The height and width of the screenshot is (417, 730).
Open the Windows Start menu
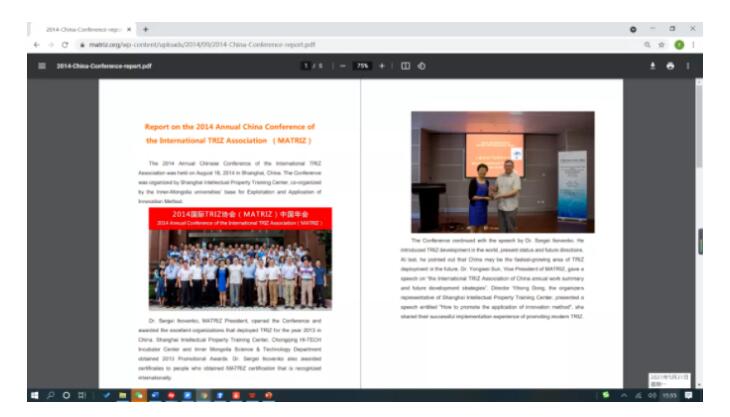35,395
